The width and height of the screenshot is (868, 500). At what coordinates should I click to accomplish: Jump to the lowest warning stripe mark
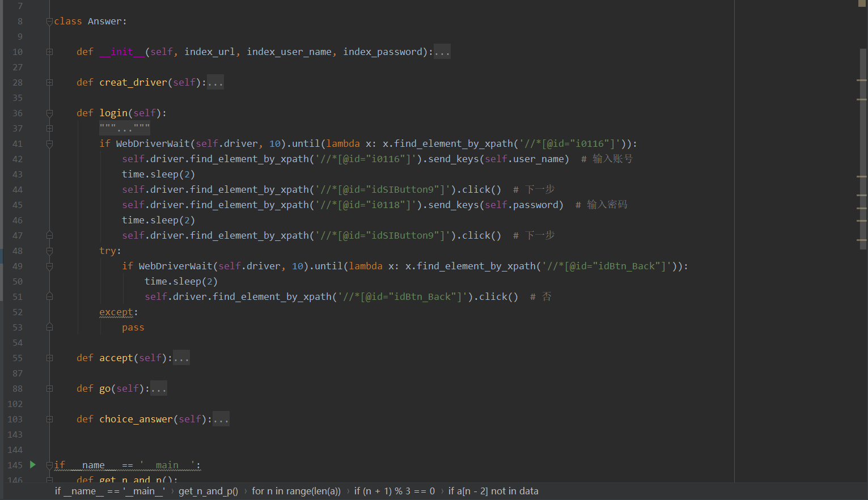(x=862, y=240)
